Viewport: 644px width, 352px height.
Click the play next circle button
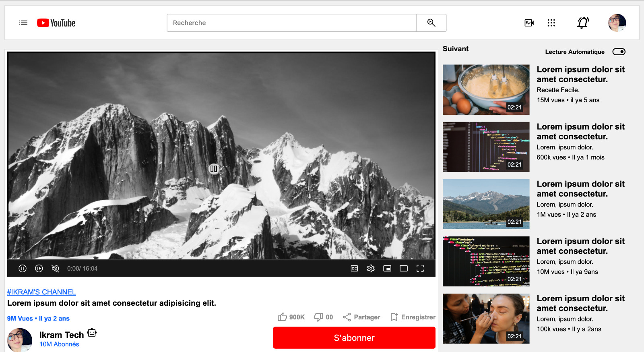[39, 268]
